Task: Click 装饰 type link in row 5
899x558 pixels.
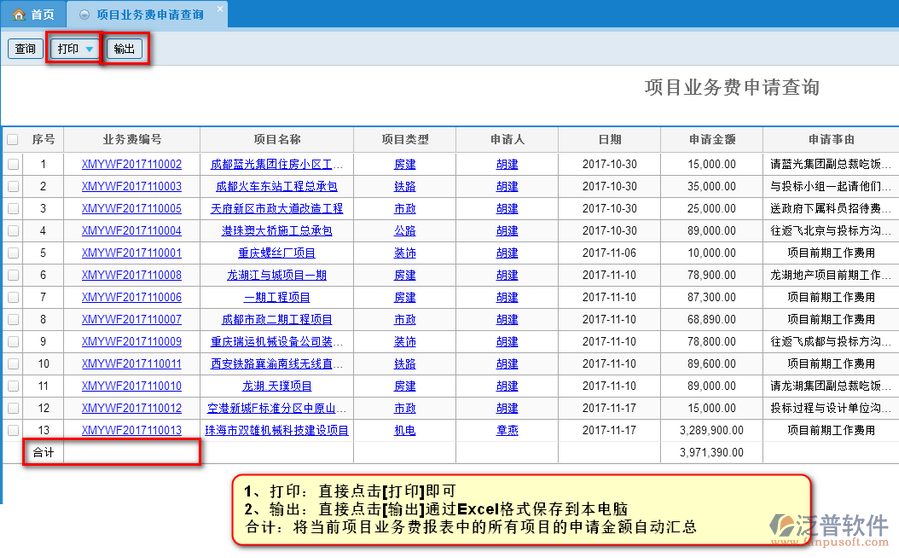Action: tap(404, 253)
